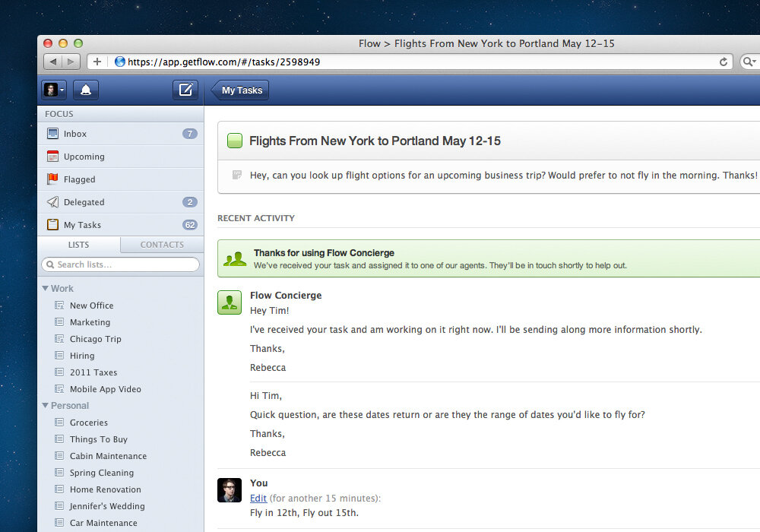Viewport: 760px width, 532px height.
Task: Collapse the Work list group
Action: click(x=46, y=289)
